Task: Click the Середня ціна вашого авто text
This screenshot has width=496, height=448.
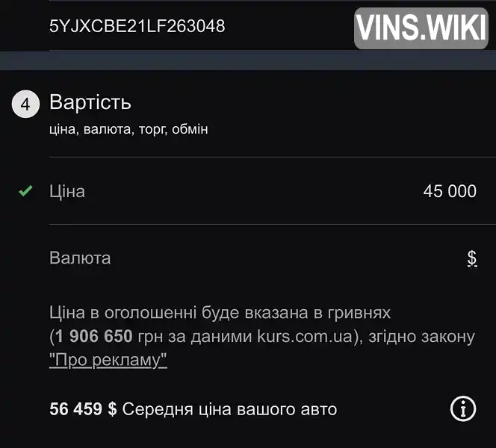Action: 229,409
